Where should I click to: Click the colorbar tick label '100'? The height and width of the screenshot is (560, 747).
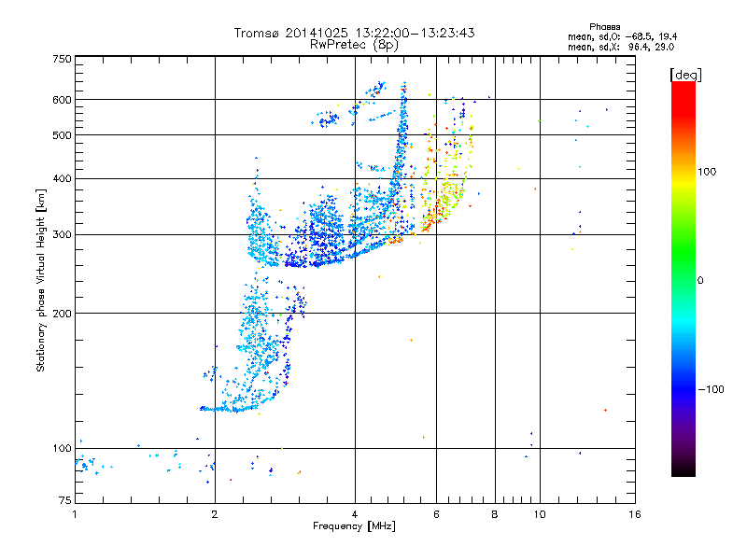(707, 172)
